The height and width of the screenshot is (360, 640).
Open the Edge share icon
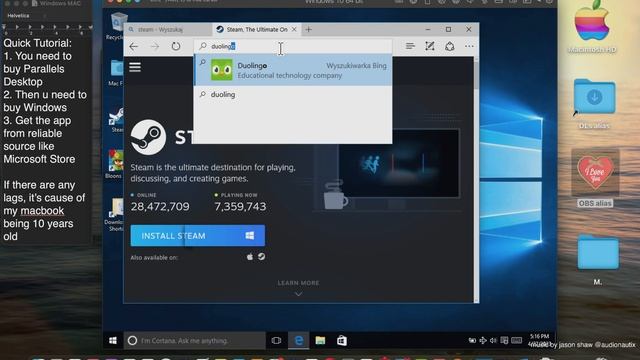coord(450,46)
